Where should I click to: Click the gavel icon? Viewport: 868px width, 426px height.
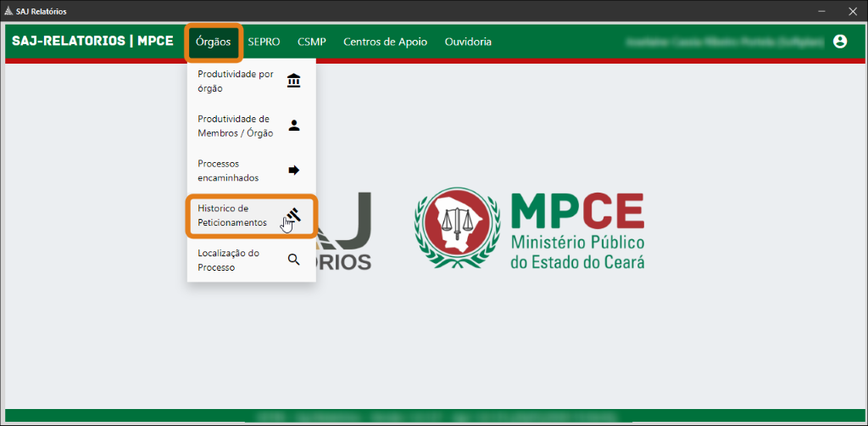[x=294, y=215]
